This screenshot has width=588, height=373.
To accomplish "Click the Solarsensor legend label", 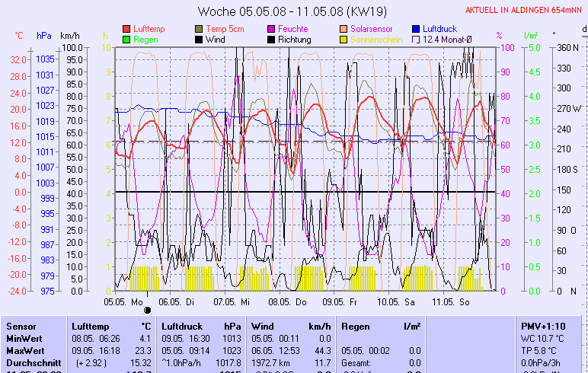I will click(x=371, y=29).
